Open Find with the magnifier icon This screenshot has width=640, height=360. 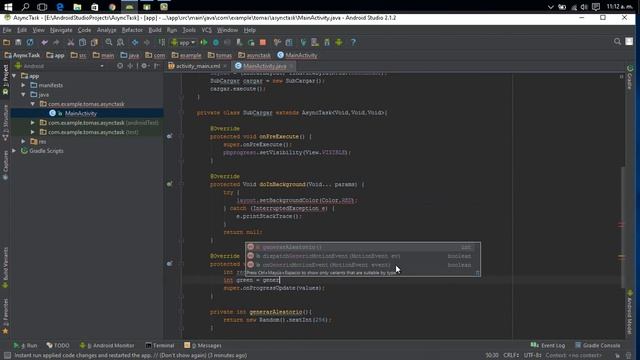click(109, 42)
